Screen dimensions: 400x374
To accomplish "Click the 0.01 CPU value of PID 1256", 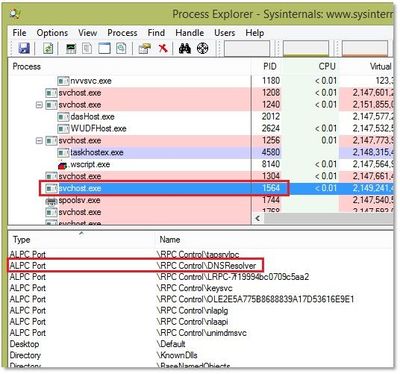I will pos(328,141).
